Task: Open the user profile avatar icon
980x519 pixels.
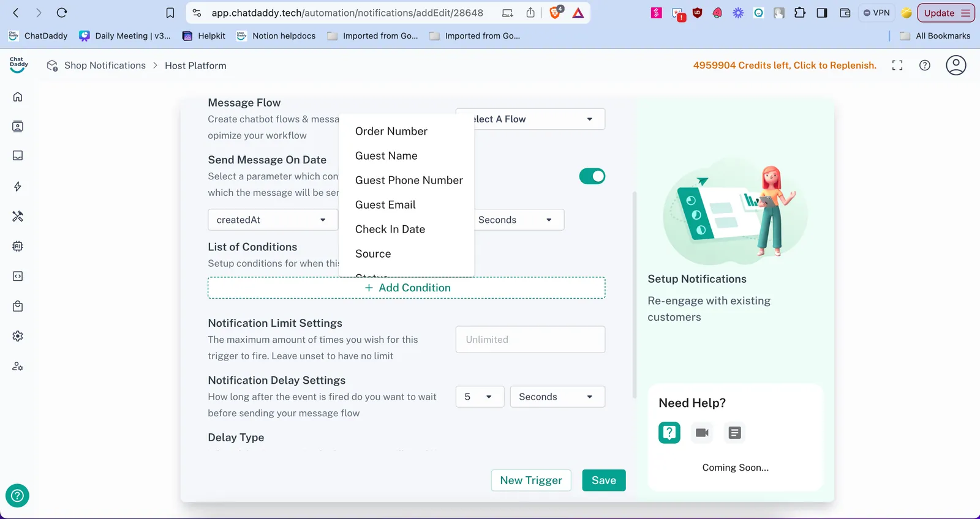Action: point(956,65)
